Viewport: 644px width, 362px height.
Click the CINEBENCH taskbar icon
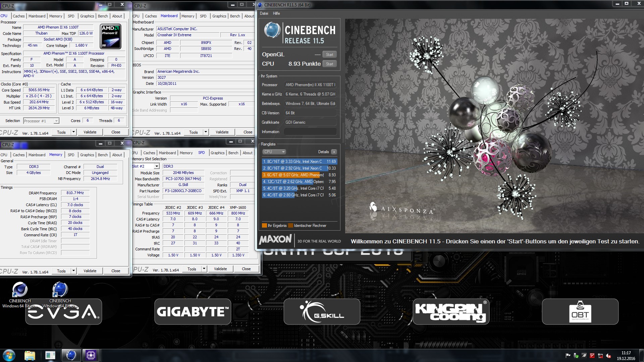71,355
